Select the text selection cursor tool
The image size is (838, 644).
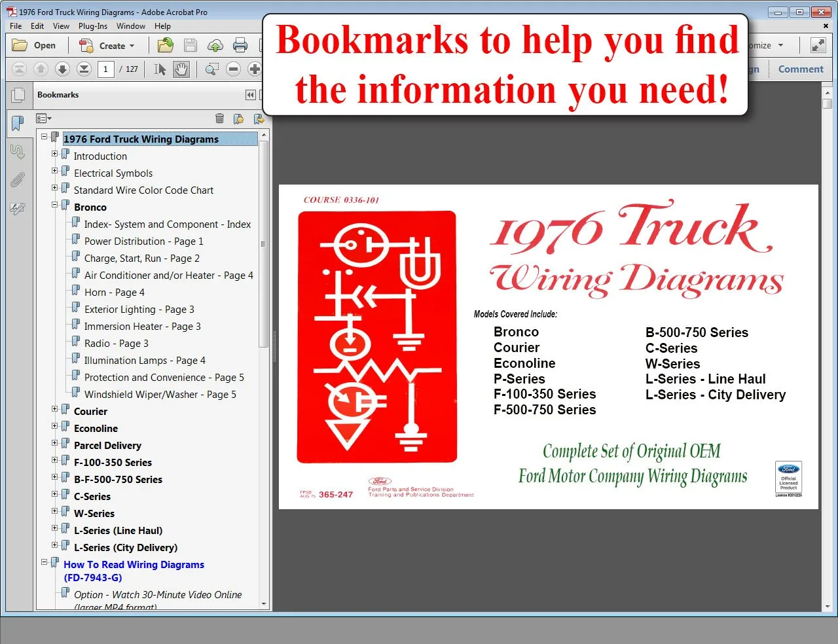[x=160, y=69]
